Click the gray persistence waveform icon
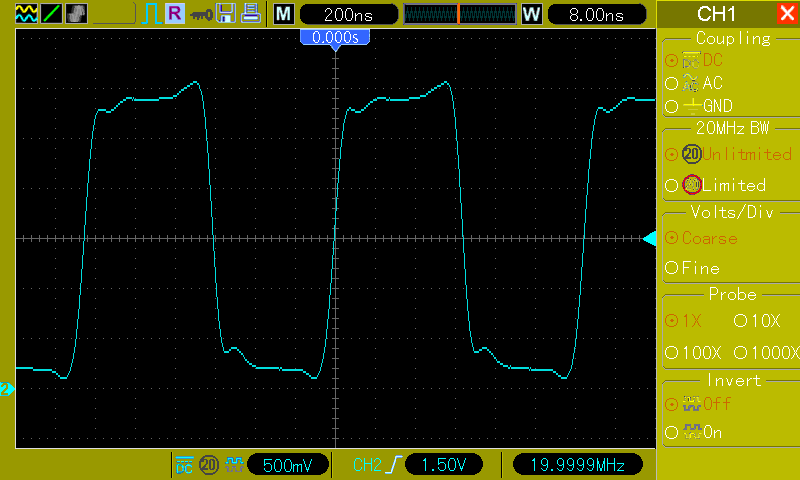This screenshot has width=800, height=480. point(77,14)
